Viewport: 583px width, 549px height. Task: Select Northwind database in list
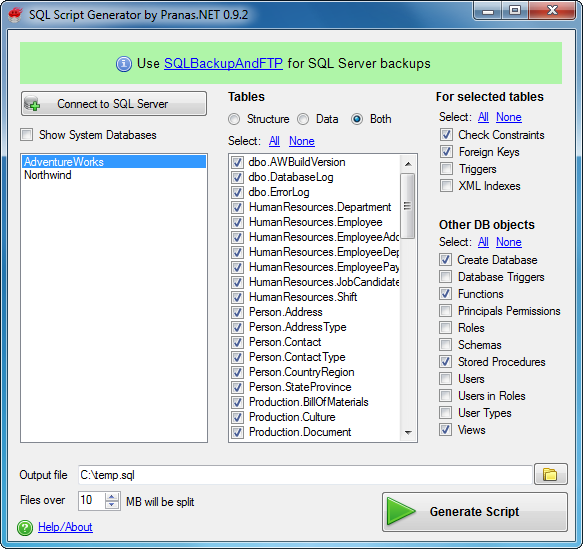pos(114,175)
